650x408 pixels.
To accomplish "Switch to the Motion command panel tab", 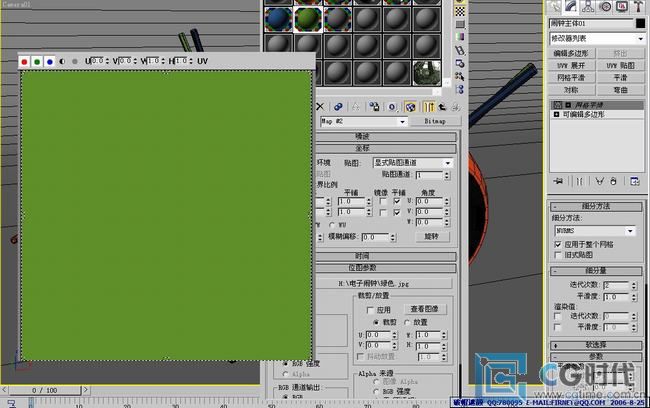I will point(605,7).
